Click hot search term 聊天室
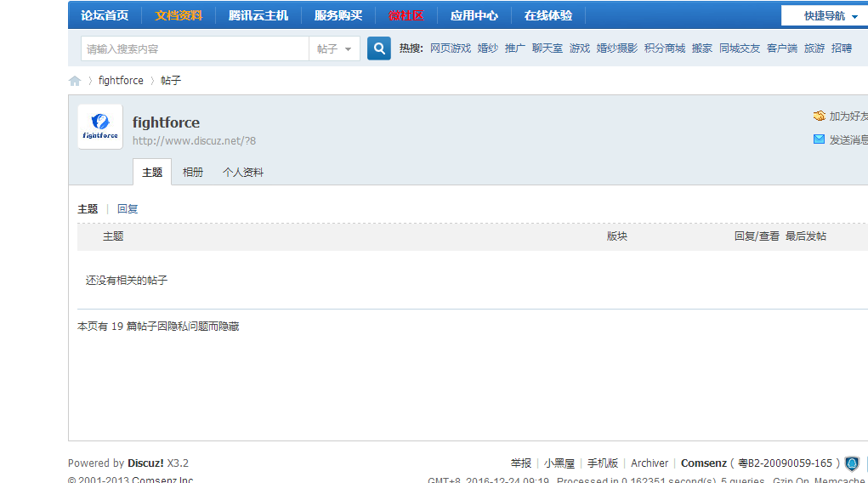Image resolution: width=868 pixels, height=483 pixels. [547, 48]
